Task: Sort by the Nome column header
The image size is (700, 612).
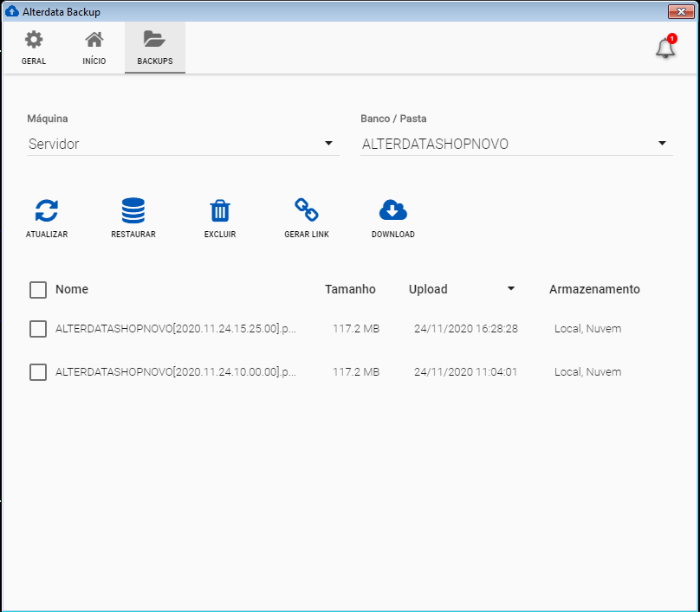Action: pyautogui.click(x=72, y=289)
